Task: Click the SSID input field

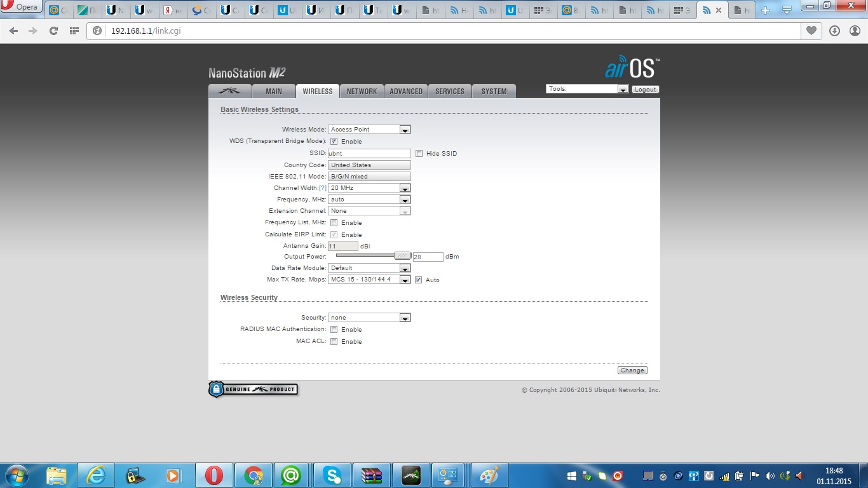Action: click(369, 154)
